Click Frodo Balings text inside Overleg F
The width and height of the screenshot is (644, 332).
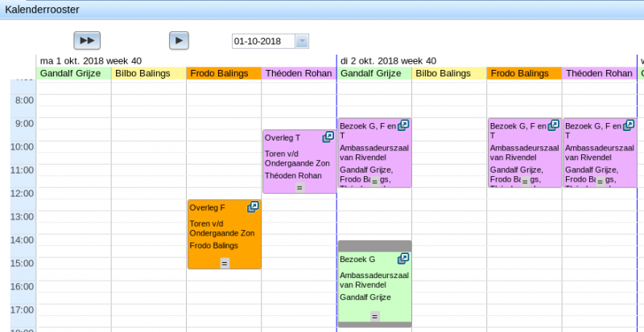tap(214, 246)
